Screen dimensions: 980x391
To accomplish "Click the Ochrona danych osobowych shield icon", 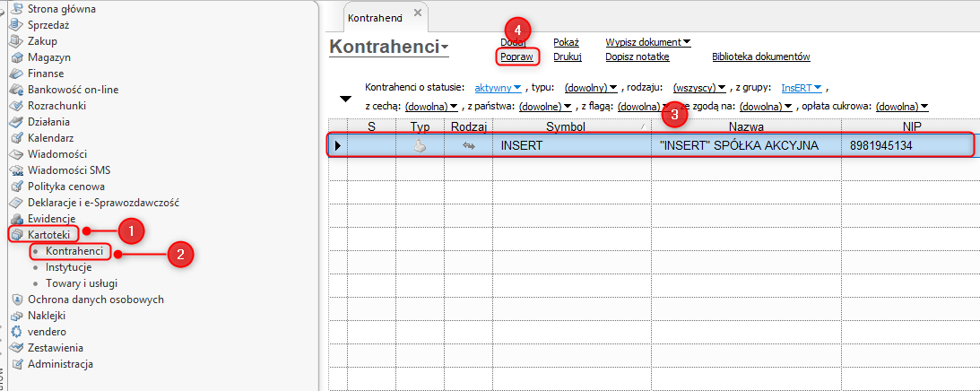I will point(17,300).
